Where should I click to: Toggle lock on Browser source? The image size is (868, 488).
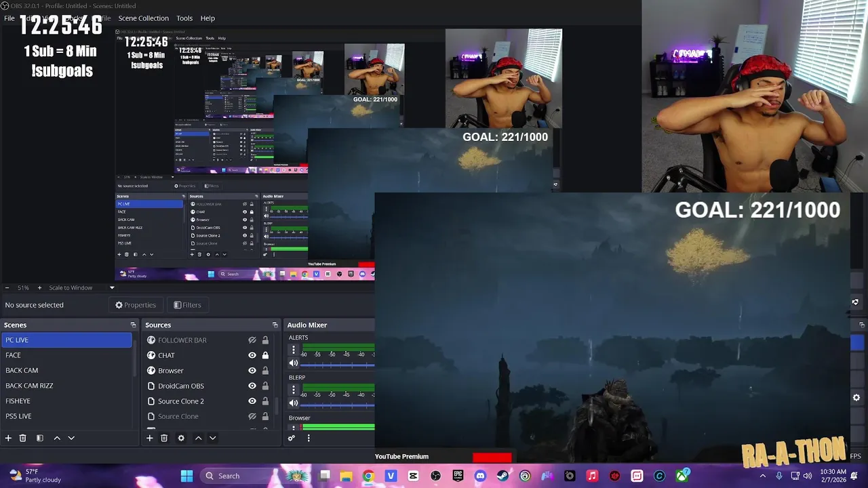tap(265, 371)
